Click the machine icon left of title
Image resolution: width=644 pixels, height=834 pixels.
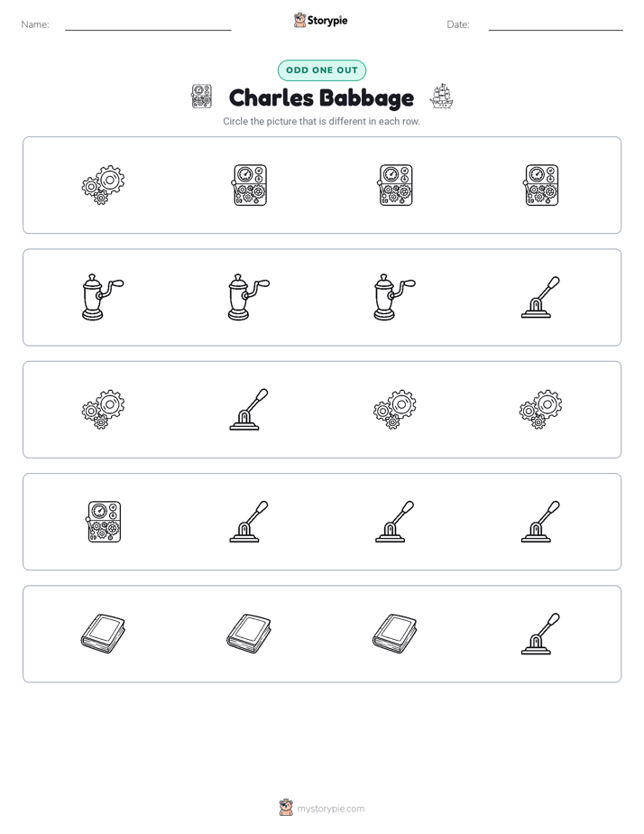pyautogui.click(x=201, y=97)
